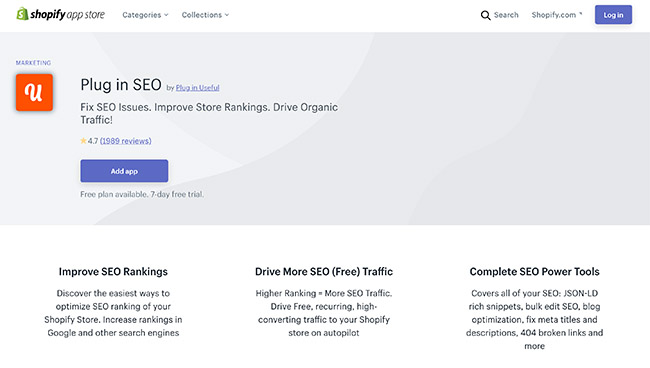This screenshot has height=368, width=650.
Task: Click the shopify app store wordmark
Action: [67, 15]
